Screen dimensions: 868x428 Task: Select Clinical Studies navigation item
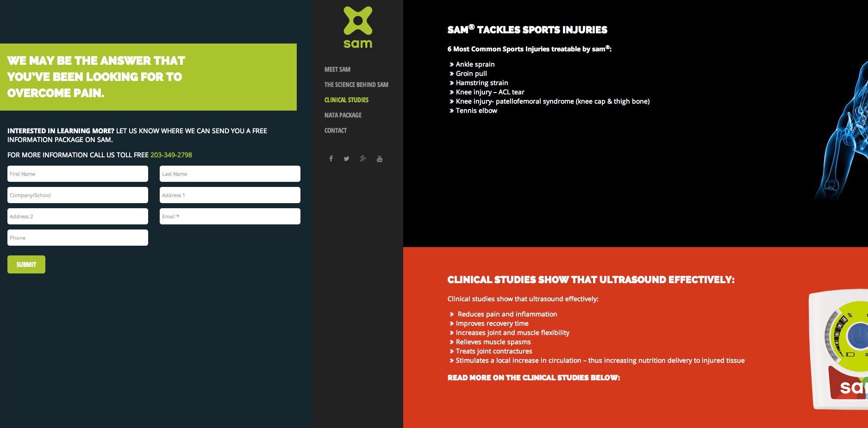point(346,100)
